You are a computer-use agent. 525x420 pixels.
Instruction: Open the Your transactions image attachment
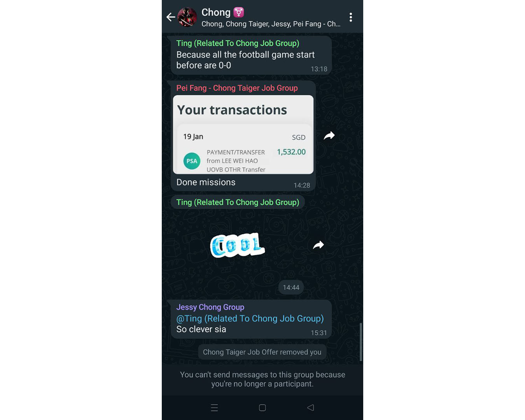tap(243, 135)
